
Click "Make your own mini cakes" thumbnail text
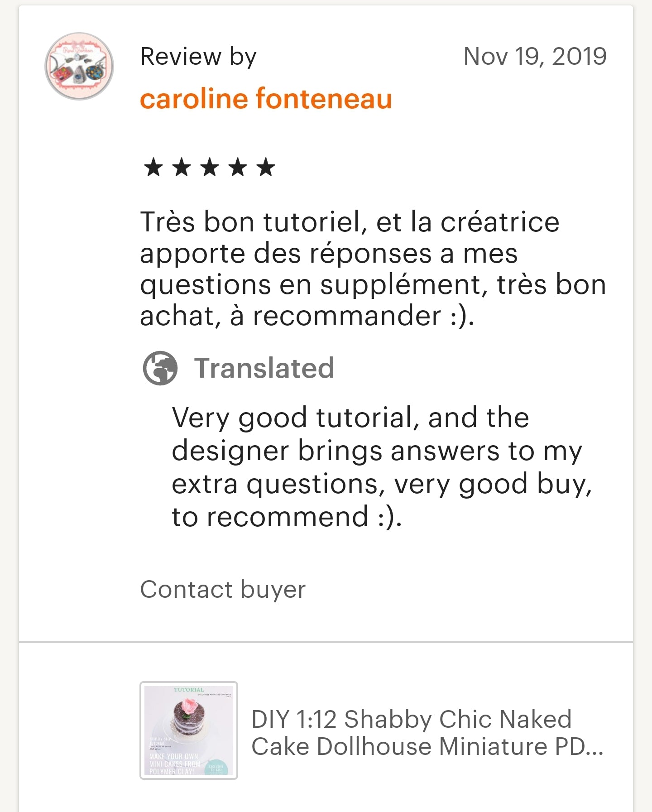pyautogui.click(x=174, y=764)
